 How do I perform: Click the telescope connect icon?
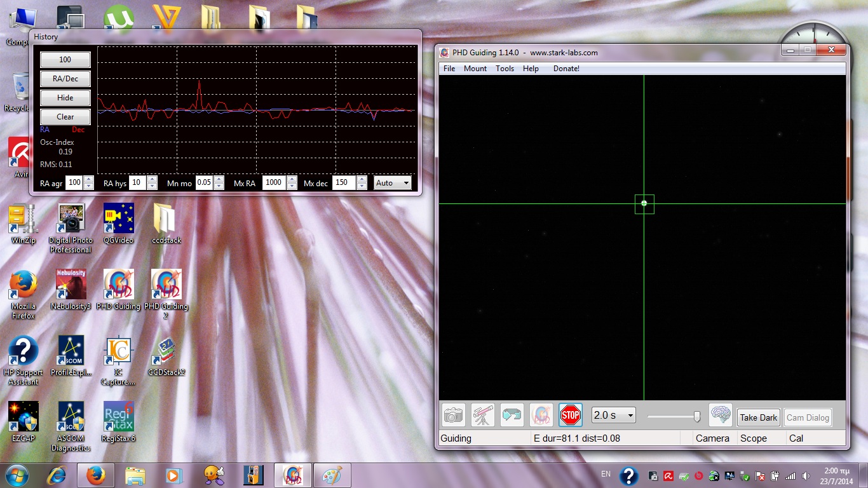coord(483,415)
